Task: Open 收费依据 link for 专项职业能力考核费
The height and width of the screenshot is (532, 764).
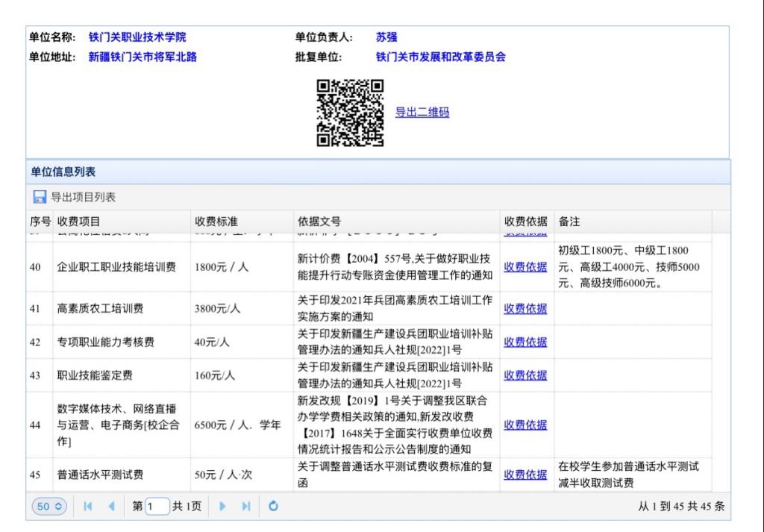Action: click(x=525, y=342)
